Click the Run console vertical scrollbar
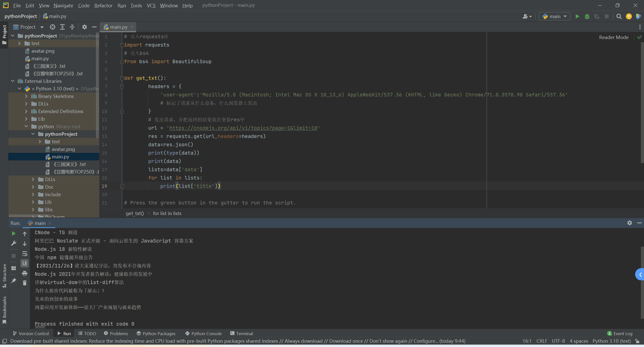The width and height of the screenshot is (644, 347). pos(642,282)
